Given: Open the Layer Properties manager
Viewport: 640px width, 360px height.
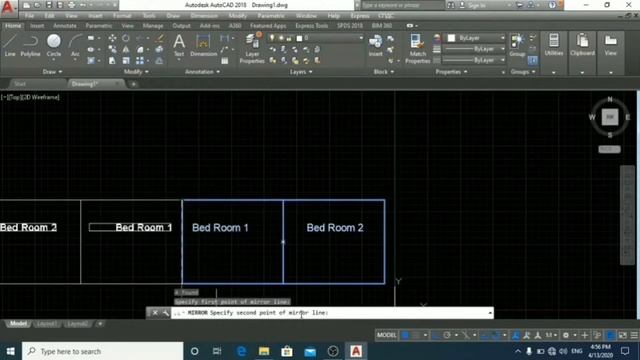Looking at the screenshot, I should (252, 48).
